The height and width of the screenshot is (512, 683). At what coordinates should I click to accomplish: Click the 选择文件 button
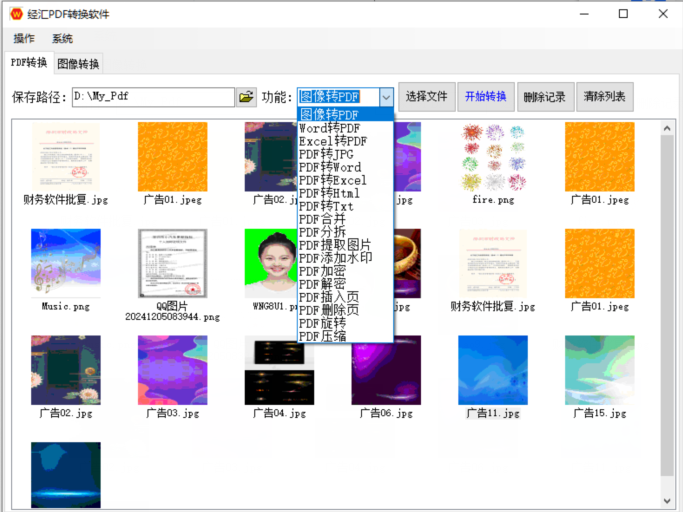click(x=426, y=97)
